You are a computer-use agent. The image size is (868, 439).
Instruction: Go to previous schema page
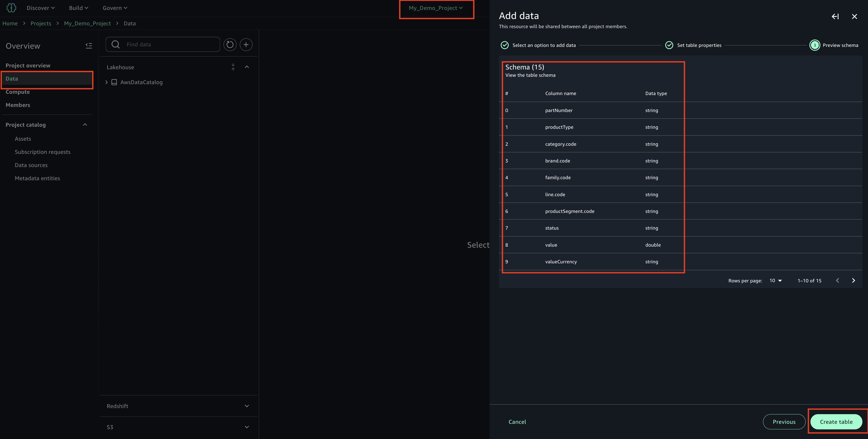coord(837,280)
